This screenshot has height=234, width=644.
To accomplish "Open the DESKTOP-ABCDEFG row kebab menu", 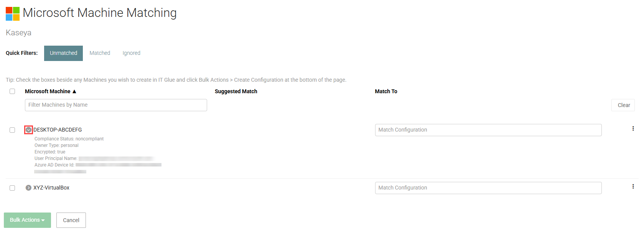I will click(x=633, y=129).
